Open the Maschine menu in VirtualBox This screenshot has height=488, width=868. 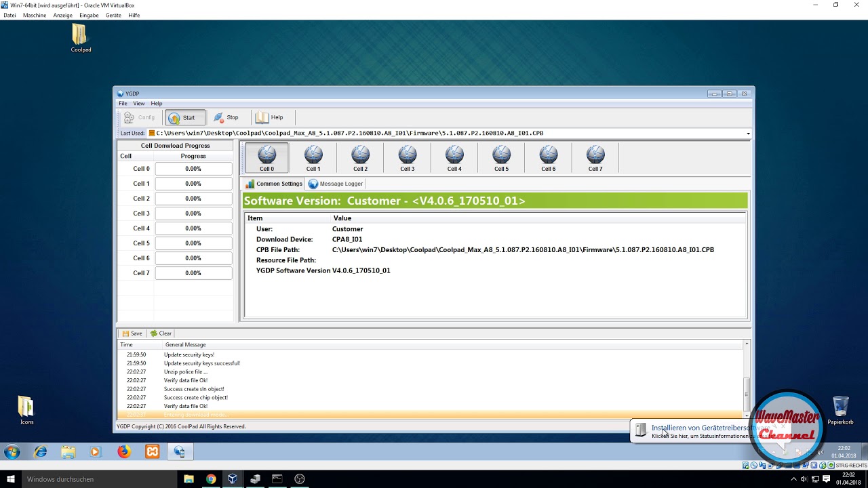tap(34, 15)
